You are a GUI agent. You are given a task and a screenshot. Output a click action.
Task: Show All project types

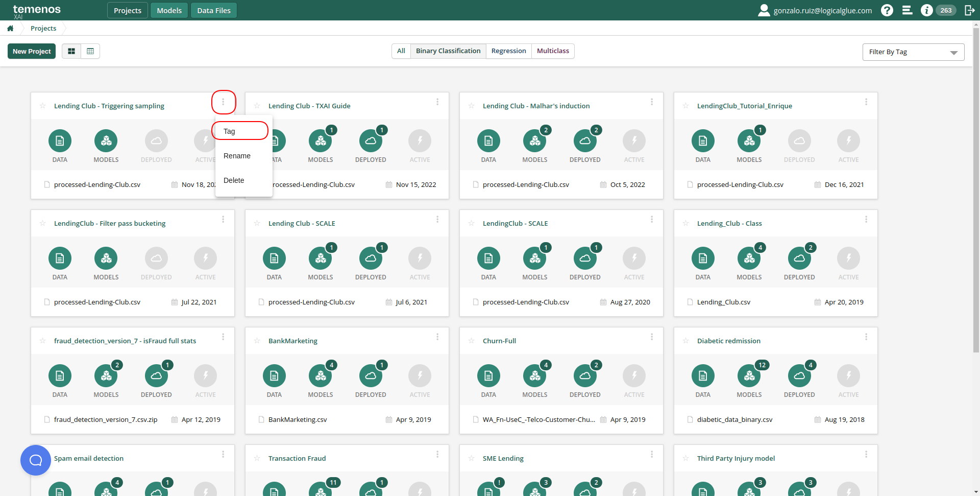point(401,51)
